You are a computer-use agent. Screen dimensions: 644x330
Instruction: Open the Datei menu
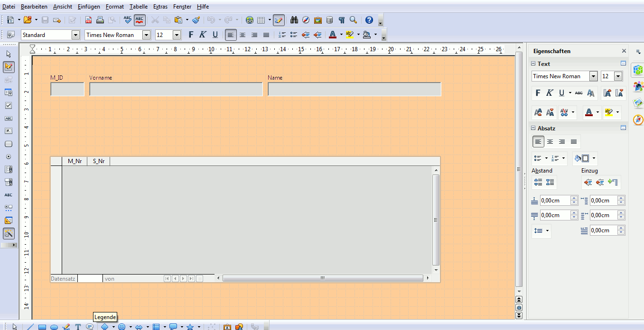click(x=9, y=7)
